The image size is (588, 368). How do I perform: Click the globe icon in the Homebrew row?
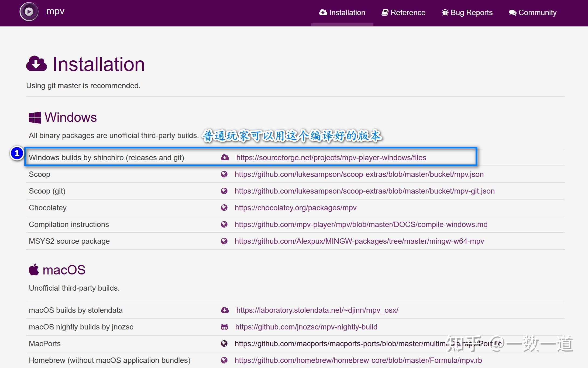[x=224, y=360]
